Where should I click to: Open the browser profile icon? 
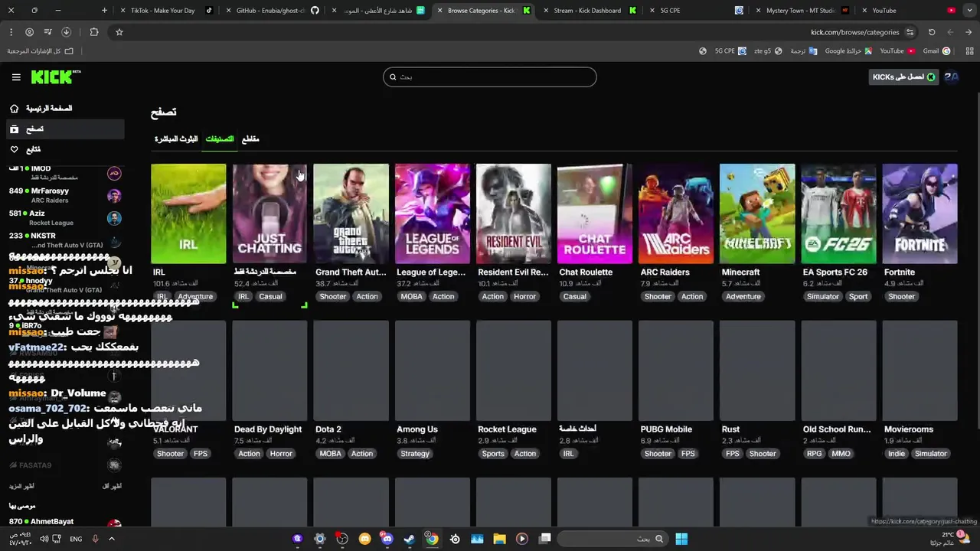29,32
